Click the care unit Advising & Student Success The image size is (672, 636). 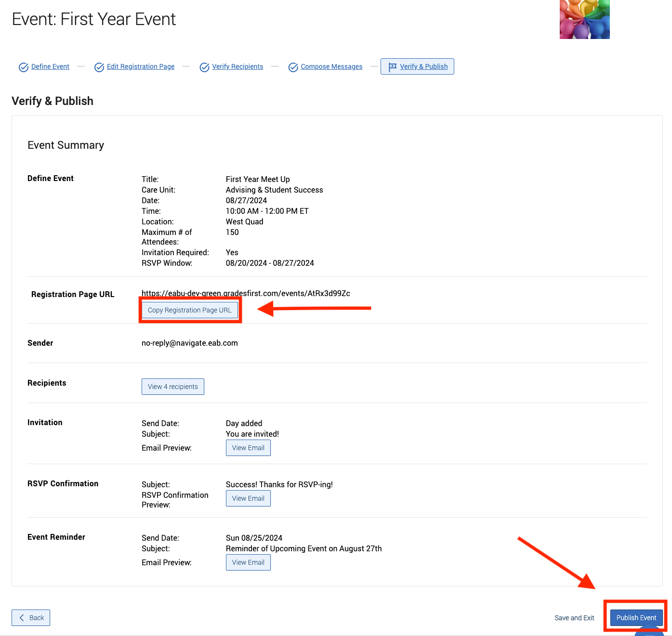pyautogui.click(x=275, y=190)
